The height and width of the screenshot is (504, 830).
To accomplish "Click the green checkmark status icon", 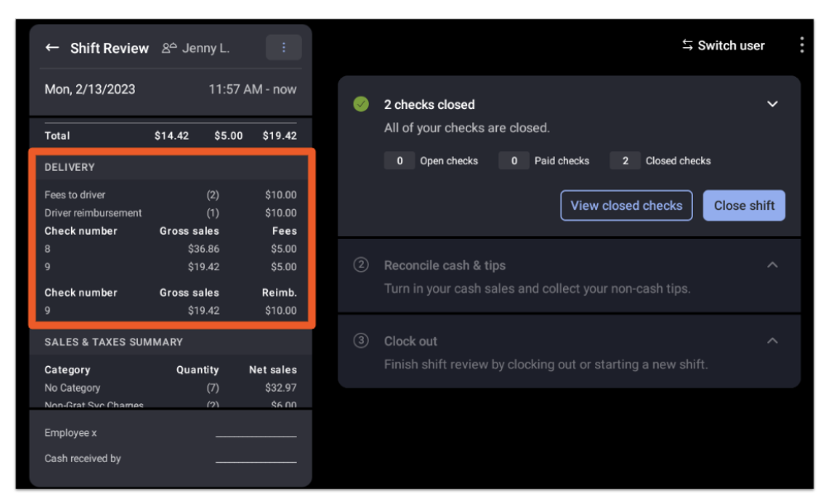I will (x=361, y=104).
